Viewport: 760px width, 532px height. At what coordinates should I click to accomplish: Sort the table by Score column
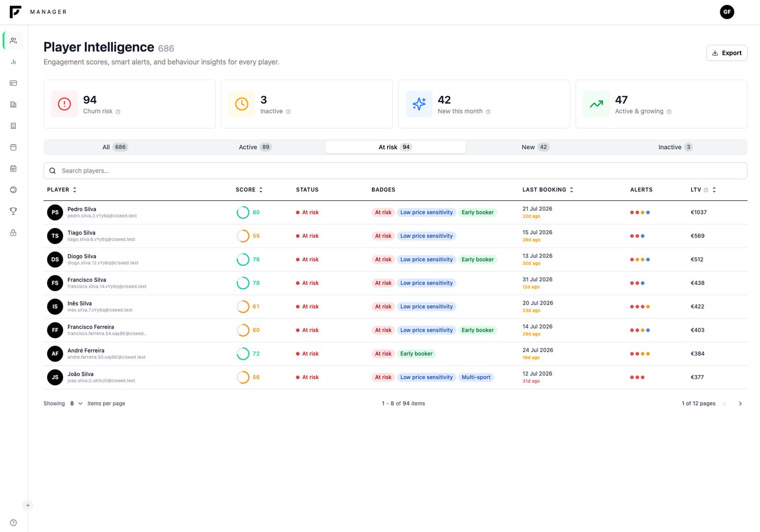[249, 190]
